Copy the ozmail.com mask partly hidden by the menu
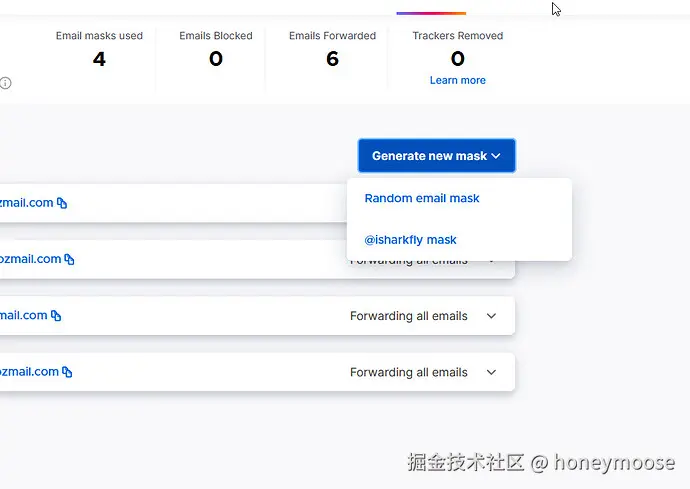 point(70,259)
